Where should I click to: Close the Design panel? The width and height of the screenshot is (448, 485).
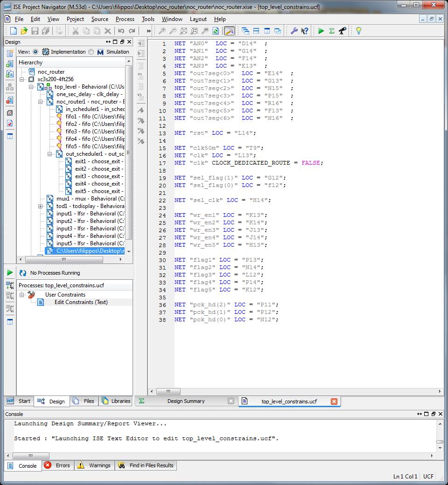tap(129, 42)
